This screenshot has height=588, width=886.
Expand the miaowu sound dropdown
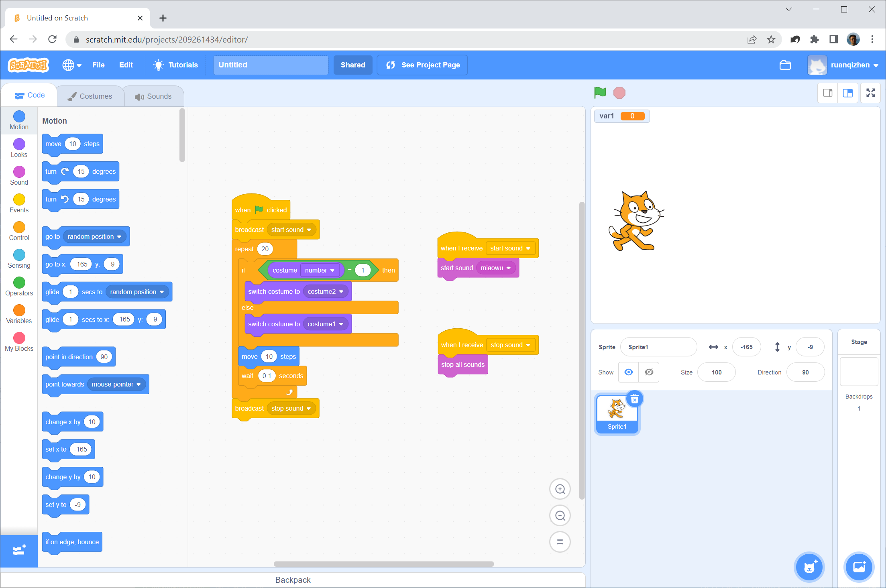click(x=509, y=268)
